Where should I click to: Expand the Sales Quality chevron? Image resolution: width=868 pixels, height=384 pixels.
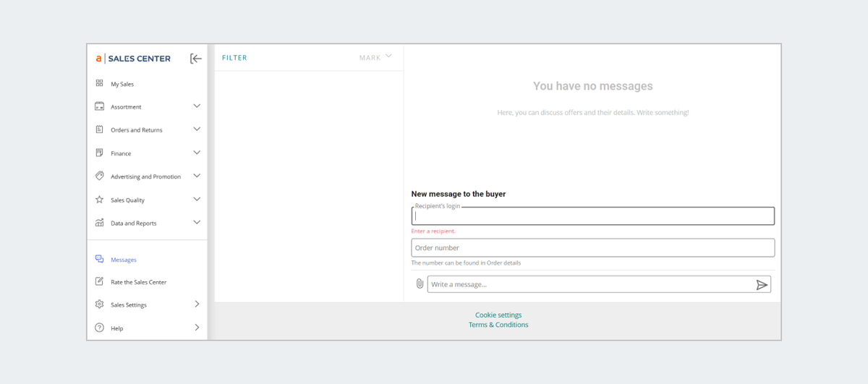click(197, 199)
